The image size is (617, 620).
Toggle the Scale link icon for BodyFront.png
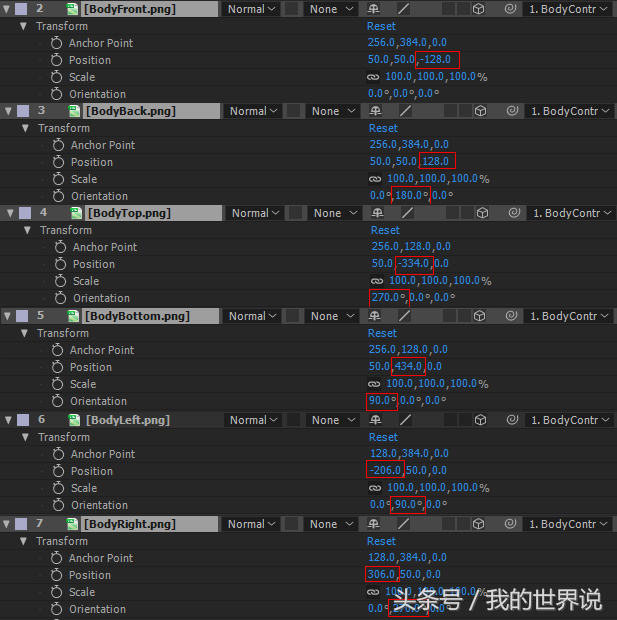pos(373,77)
